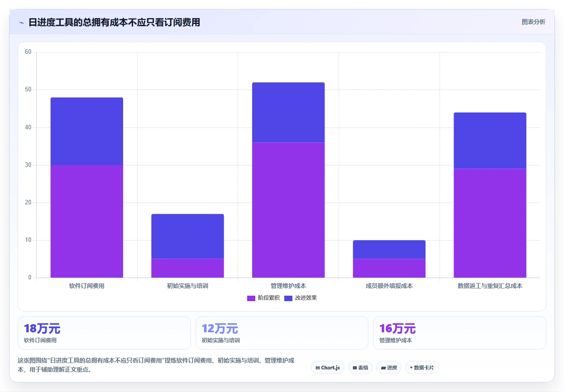Click the blue segment of 数据返工与重复汇总成本 bar
This screenshot has width=564, height=392.
point(490,141)
